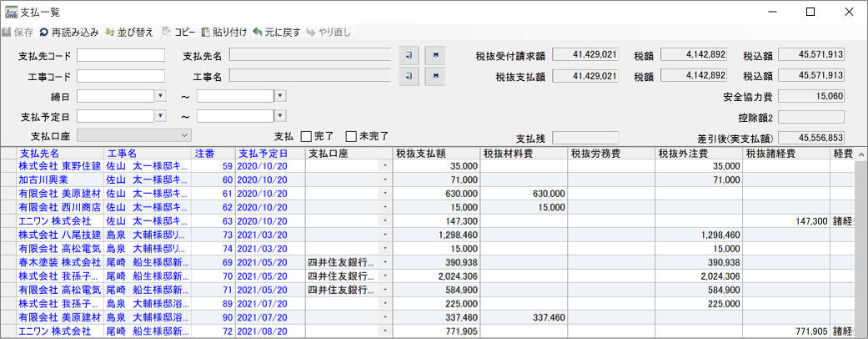Screen dimensions: 868x339
Task: Check the 未完了 payment checkbox
Action: [x=352, y=136]
